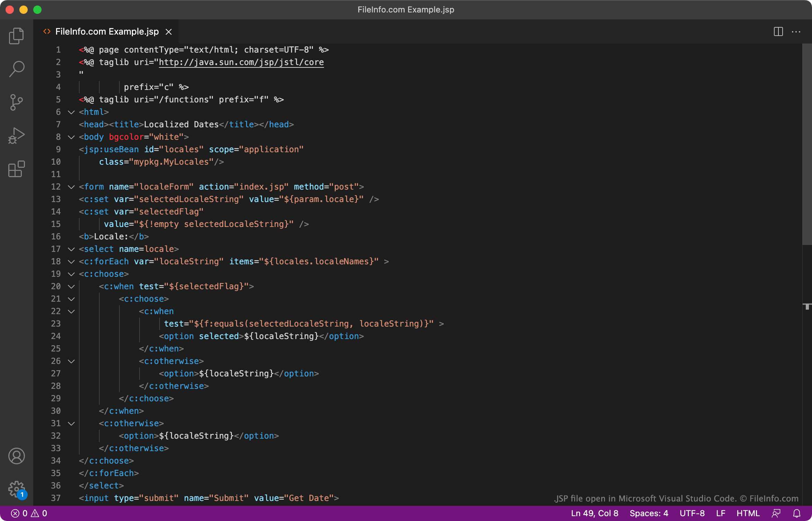Follow the java.sun.com jstl/core link

(x=241, y=62)
